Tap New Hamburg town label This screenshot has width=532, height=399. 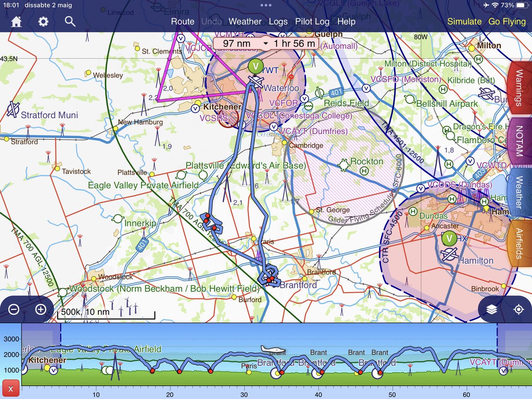point(140,122)
